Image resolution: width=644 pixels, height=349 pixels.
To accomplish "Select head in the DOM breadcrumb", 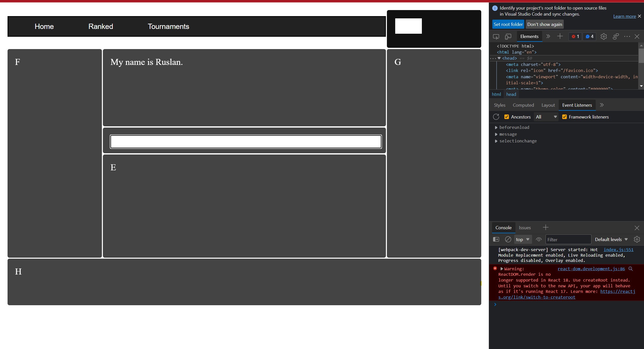I will pos(511,94).
